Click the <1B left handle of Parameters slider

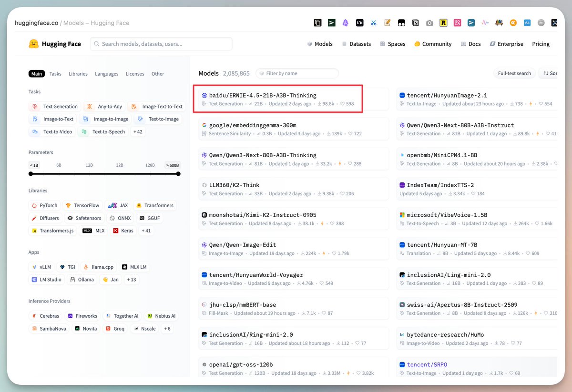(31, 174)
